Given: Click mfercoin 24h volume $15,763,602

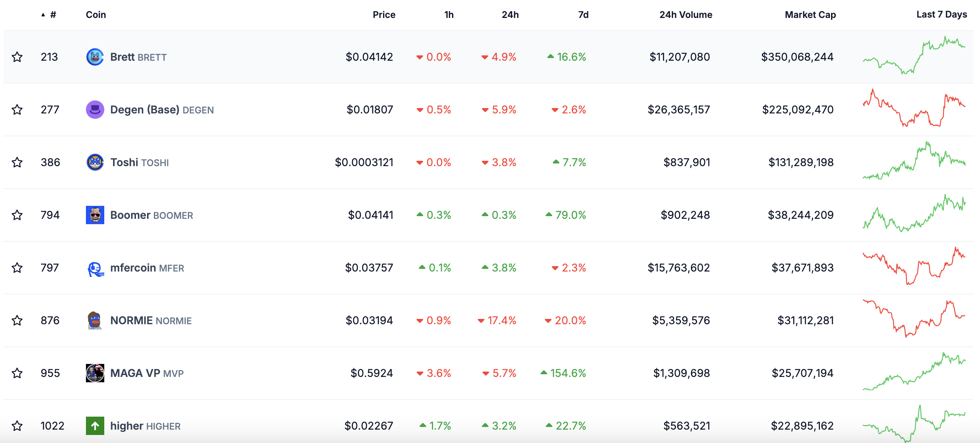Looking at the screenshot, I should 679,268.
